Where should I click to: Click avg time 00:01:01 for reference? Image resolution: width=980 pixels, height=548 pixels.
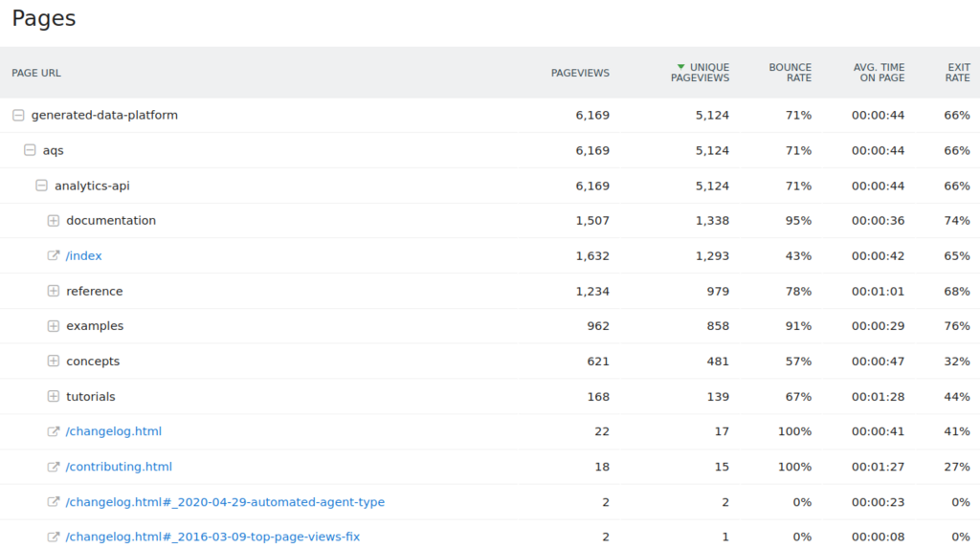point(879,291)
